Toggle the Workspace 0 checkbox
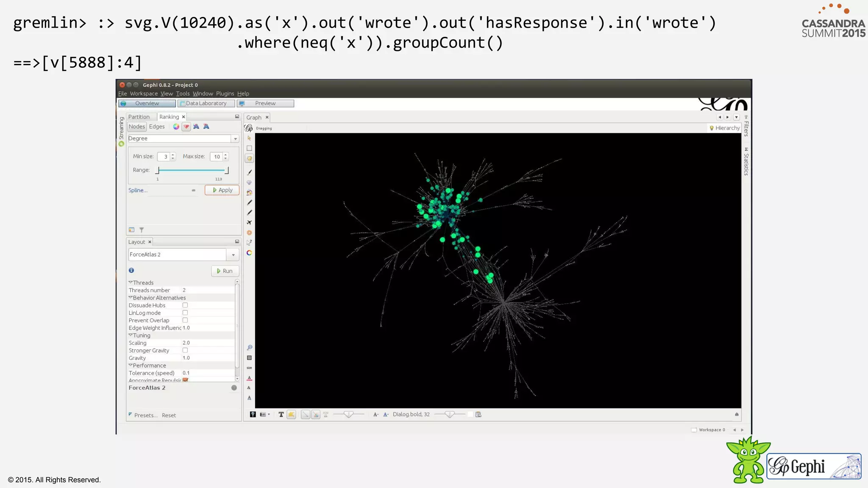Image resolution: width=868 pixels, height=488 pixels. [x=694, y=430]
